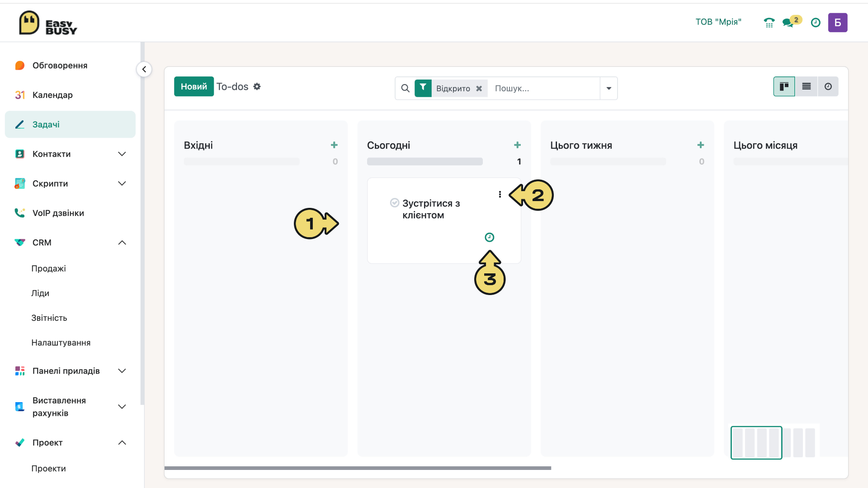Viewport: 868px width, 488px height.
Task: Mark 'Зустрітися з клієнтом' task as done
Action: pyautogui.click(x=394, y=202)
